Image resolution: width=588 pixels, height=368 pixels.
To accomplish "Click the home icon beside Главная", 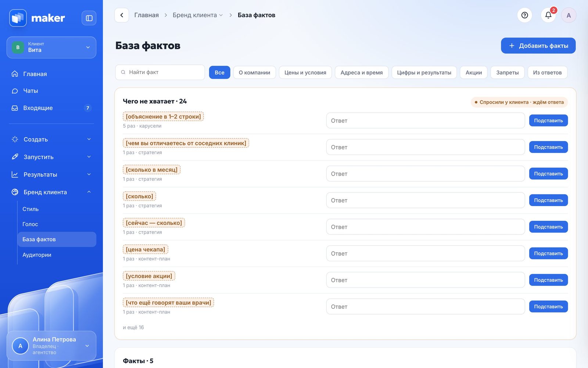I will pyautogui.click(x=15, y=74).
